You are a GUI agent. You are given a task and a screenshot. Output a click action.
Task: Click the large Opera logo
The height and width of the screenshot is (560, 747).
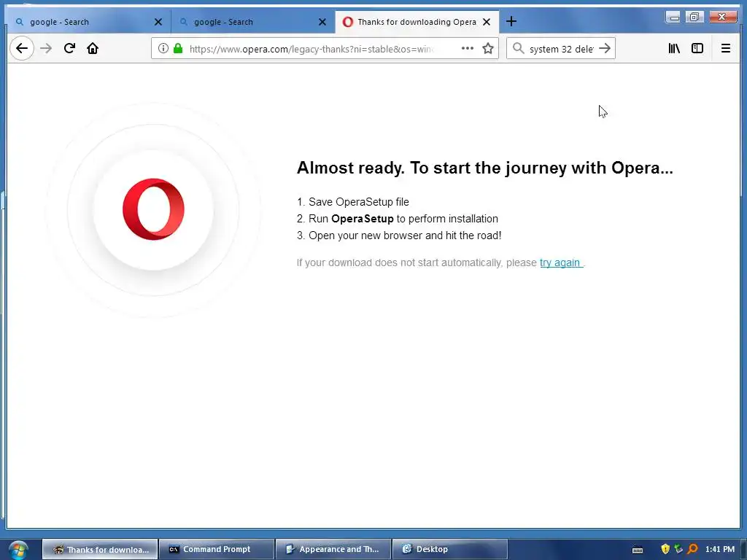pos(153,209)
